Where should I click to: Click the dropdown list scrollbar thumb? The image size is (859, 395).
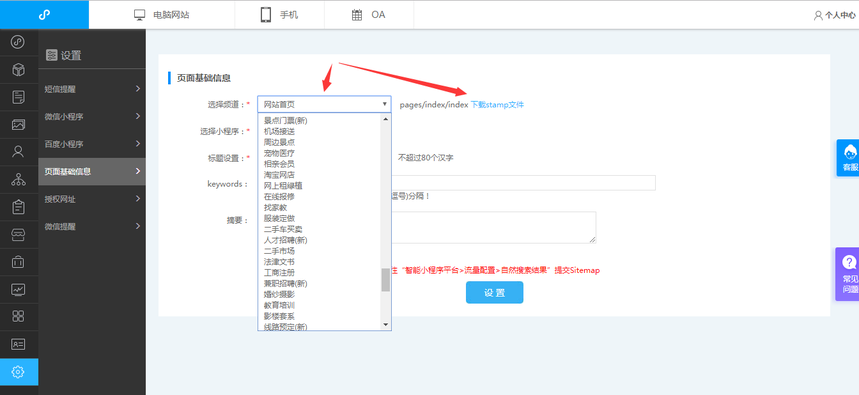click(x=386, y=280)
